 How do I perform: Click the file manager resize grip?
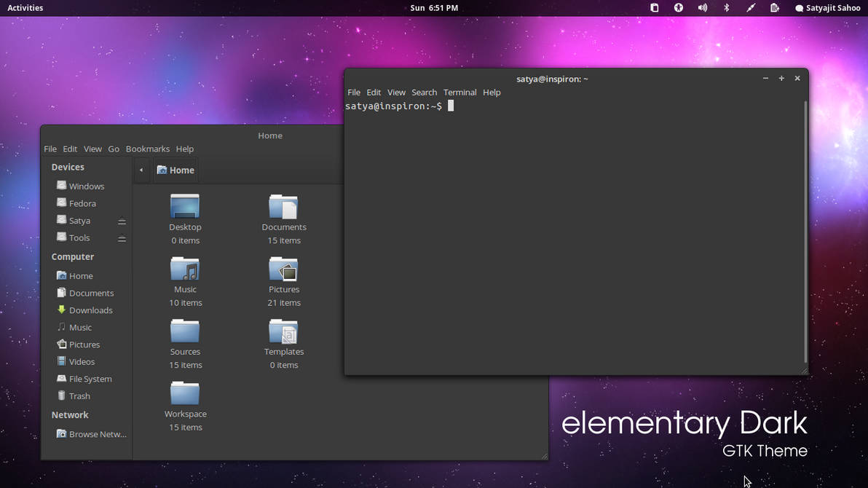[545, 456]
